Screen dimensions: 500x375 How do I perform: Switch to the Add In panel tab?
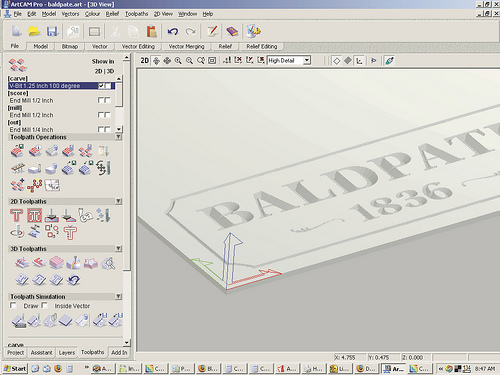pos(119,353)
